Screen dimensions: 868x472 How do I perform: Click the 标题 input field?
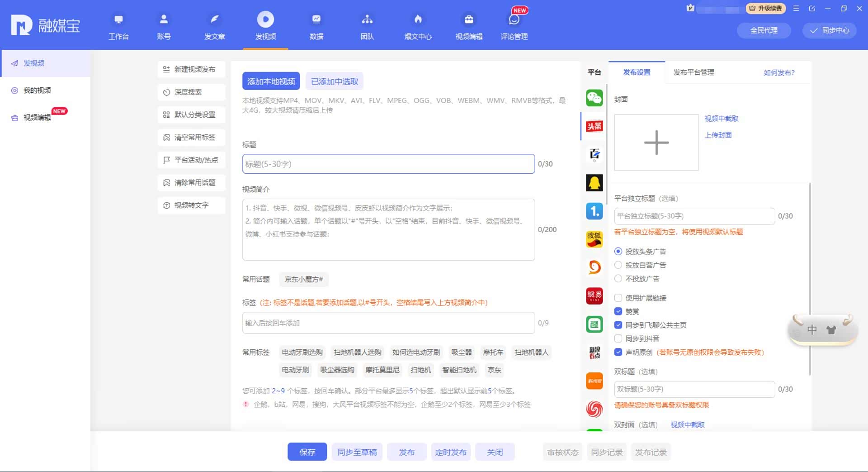click(388, 164)
